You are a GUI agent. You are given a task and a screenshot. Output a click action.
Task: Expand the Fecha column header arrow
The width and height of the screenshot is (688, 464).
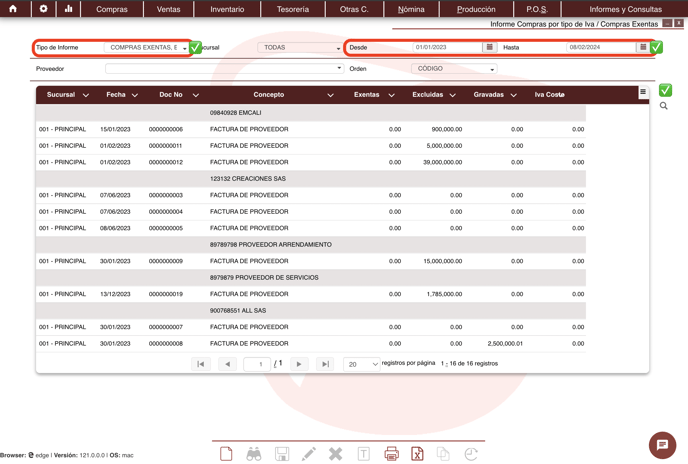pos(135,95)
